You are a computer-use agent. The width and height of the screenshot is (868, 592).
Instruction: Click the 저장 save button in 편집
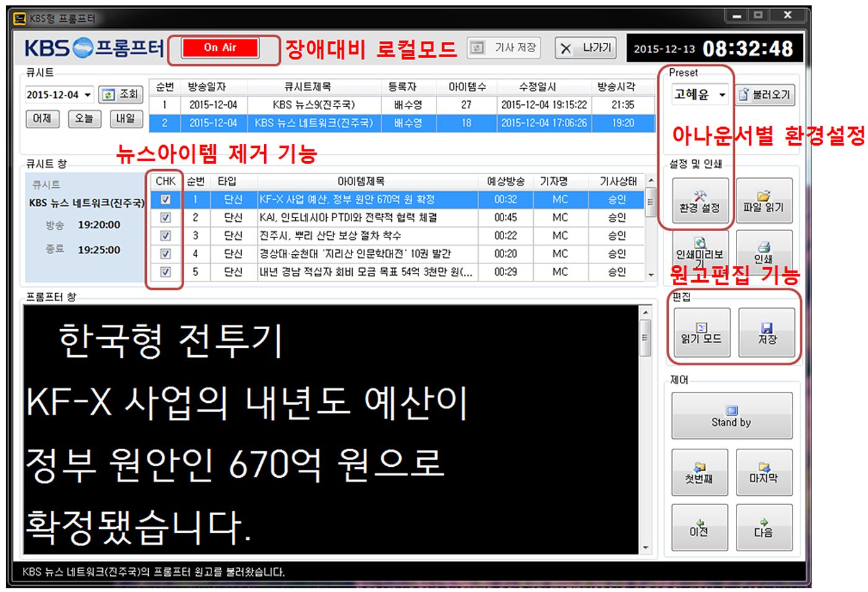(767, 332)
